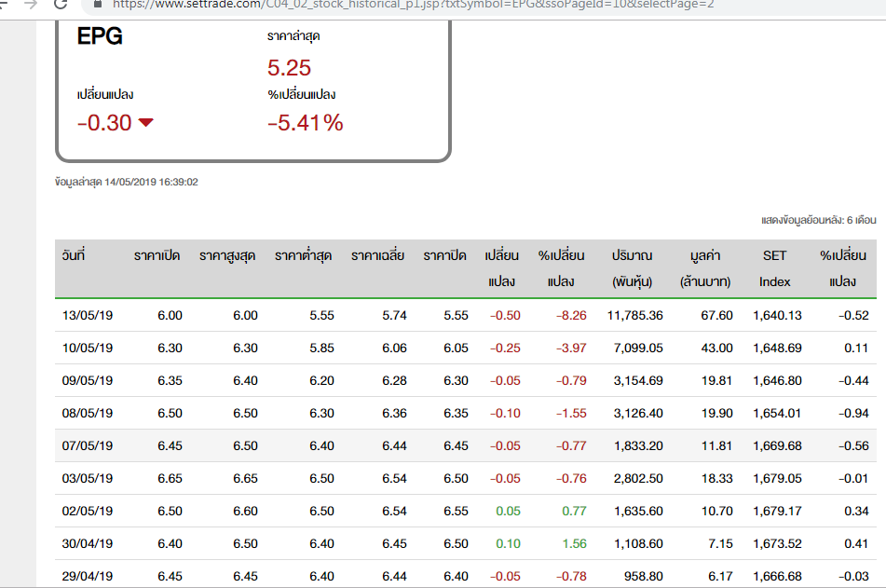The width and height of the screenshot is (886, 588).
Task: Click percent change -8.26 value
Action: 571,316
